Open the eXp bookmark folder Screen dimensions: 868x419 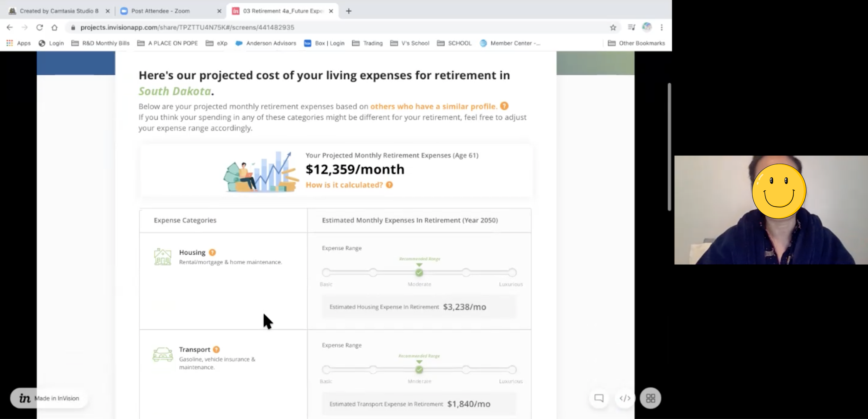[217, 43]
